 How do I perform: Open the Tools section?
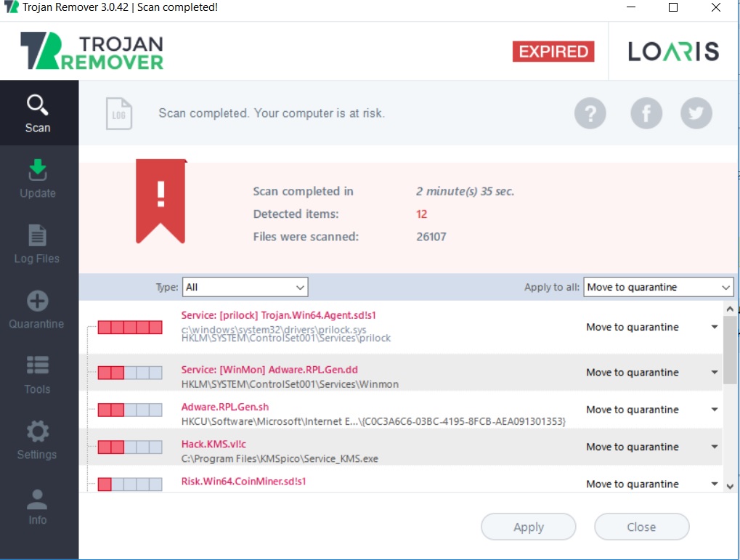pyautogui.click(x=37, y=375)
